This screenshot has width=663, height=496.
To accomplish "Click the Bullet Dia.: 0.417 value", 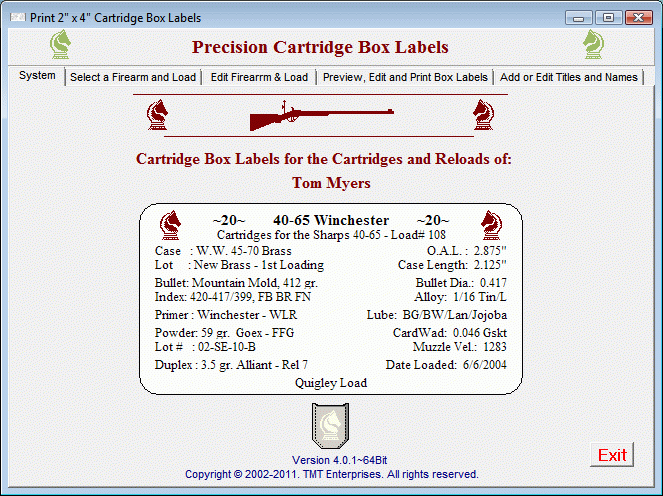I will (461, 282).
